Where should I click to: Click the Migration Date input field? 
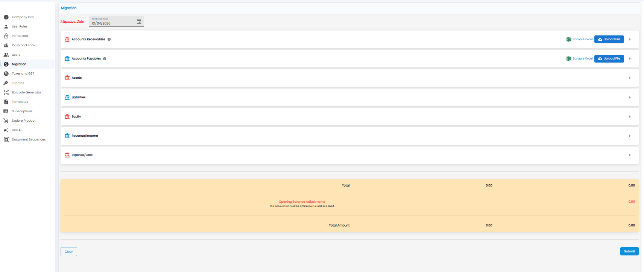(117, 21)
